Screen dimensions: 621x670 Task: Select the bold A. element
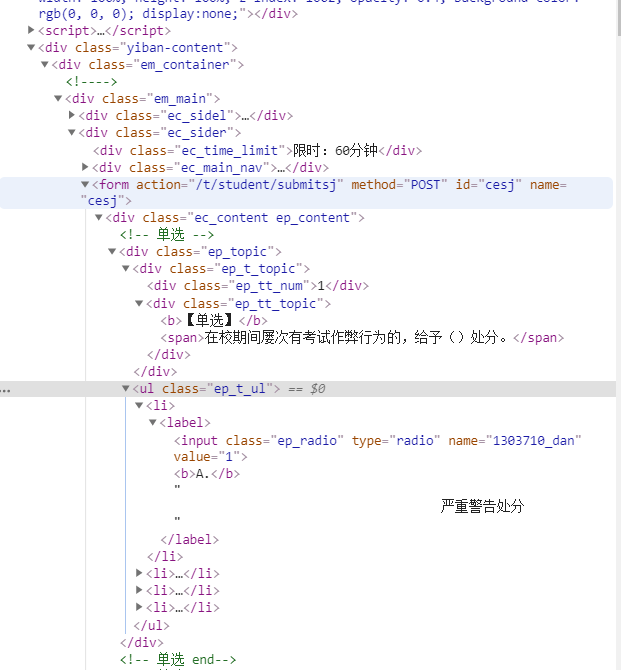click(207, 473)
